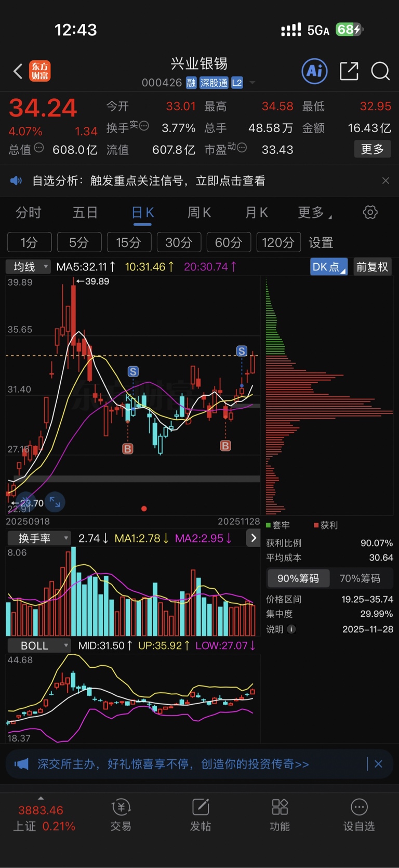Screen dimensions: 399x868
Task: Tap the chip distribution histogram
Action: point(329,396)
